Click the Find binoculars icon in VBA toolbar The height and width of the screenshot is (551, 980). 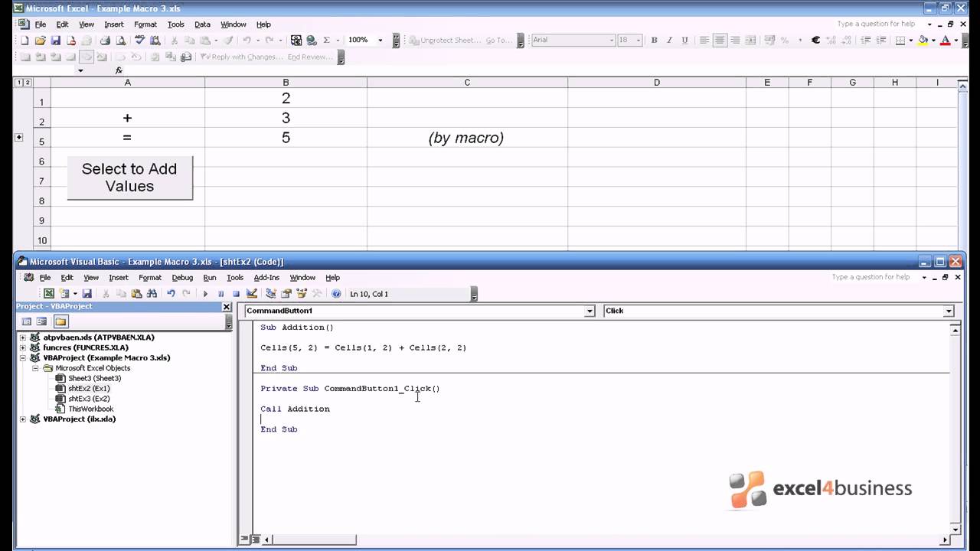point(152,294)
